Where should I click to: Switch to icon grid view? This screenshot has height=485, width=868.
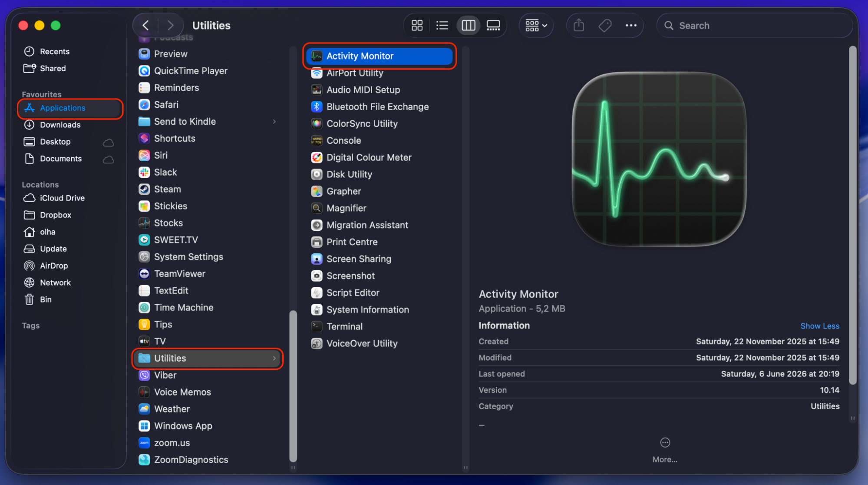pyautogui.click(x=417, y=26)
